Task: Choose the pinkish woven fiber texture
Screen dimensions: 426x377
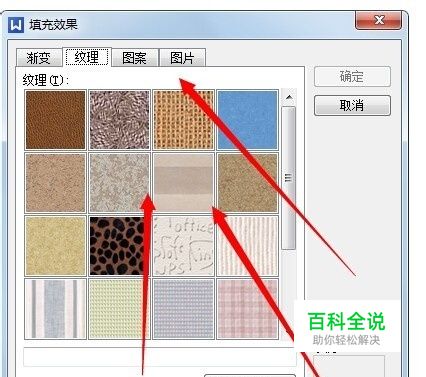Action: 119,120
